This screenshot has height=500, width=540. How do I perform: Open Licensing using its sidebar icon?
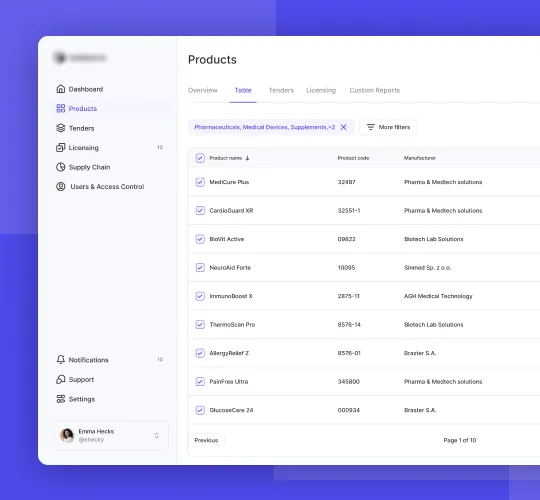point(61,147)
